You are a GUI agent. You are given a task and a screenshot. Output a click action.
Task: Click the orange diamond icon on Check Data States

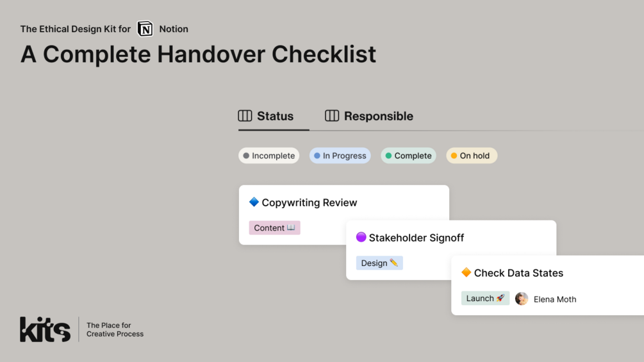pyautogui.click(x=466, y=272)
